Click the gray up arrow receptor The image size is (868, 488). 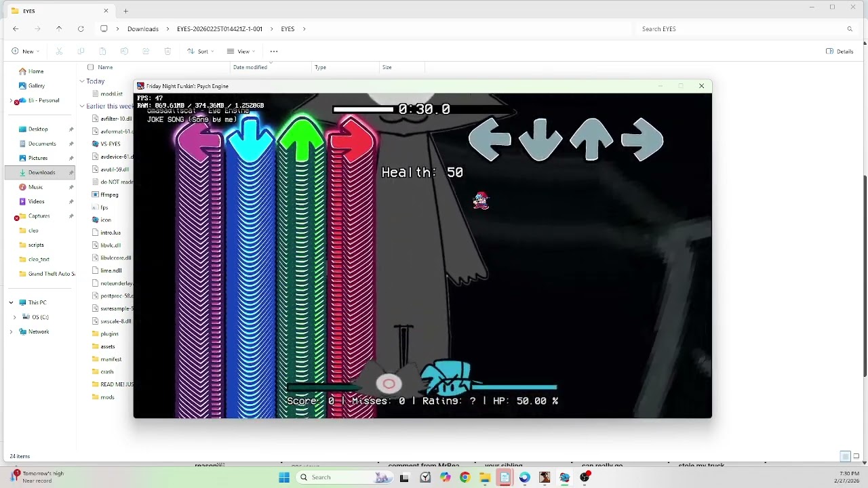[592, 140]
